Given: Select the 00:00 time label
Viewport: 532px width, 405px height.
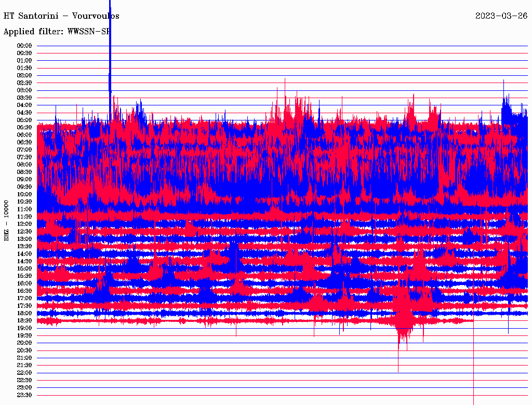Looking at the screenshot, I should click(x=24, y=46).
